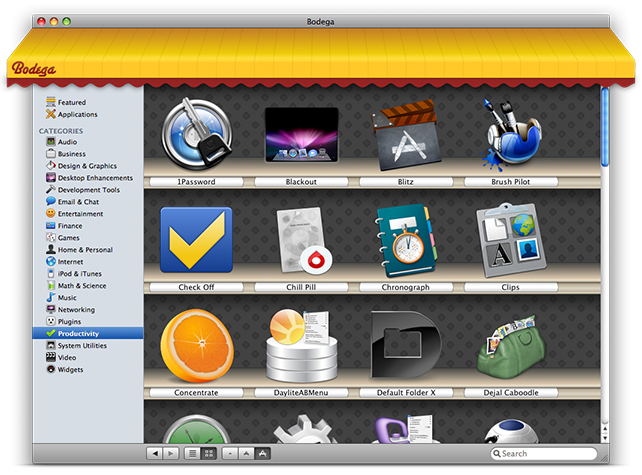The height and width of the screenshot is (475, 642).
Task: Open the Clips clipboard icon
Action: click(x=511, y=240)
